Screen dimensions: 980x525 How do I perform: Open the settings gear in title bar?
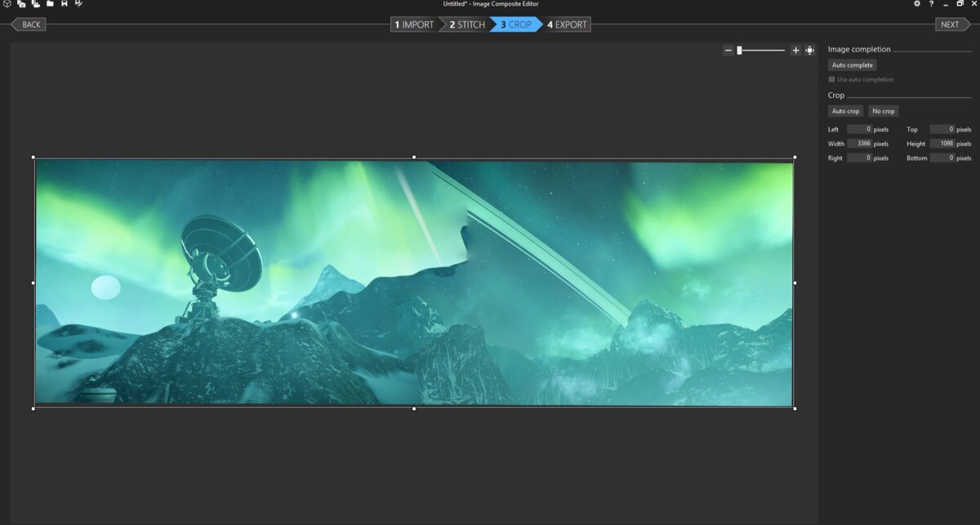(916, 4)
